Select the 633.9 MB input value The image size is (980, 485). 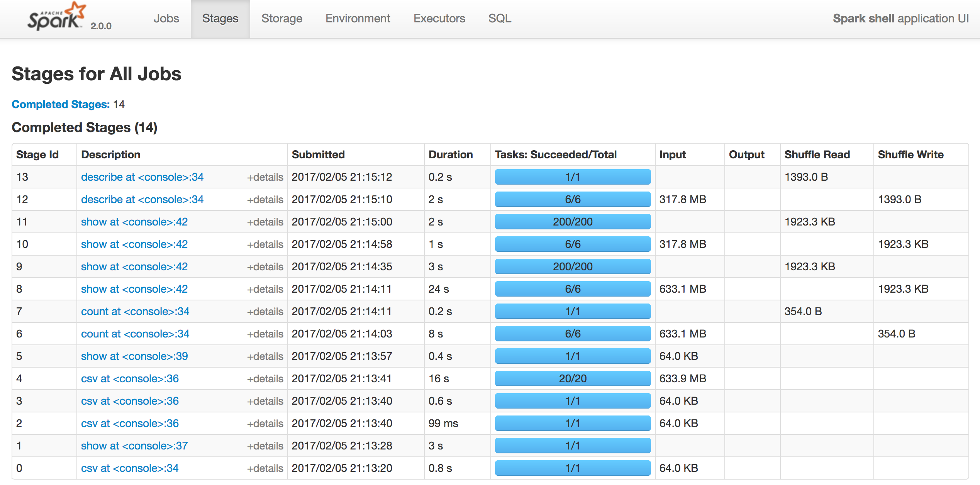pos(683,378)
